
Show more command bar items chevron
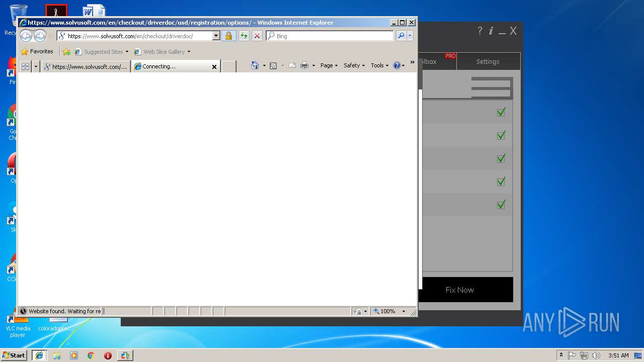(413, 63)
